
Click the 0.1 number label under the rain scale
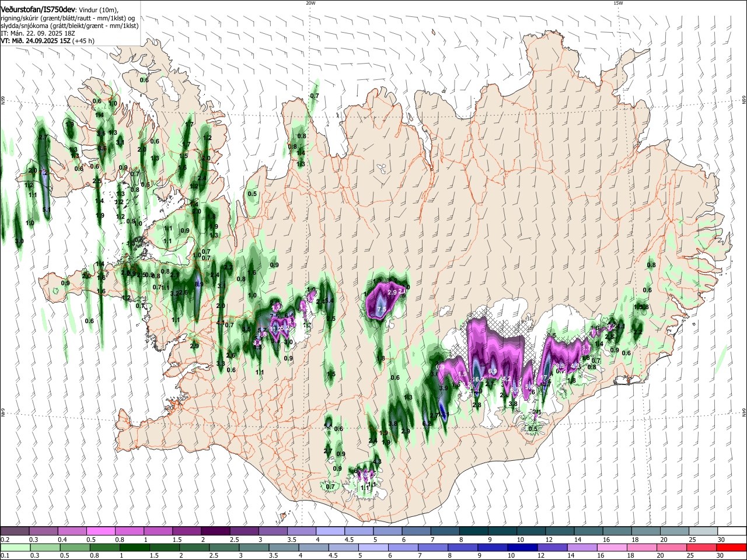point(5,555)
